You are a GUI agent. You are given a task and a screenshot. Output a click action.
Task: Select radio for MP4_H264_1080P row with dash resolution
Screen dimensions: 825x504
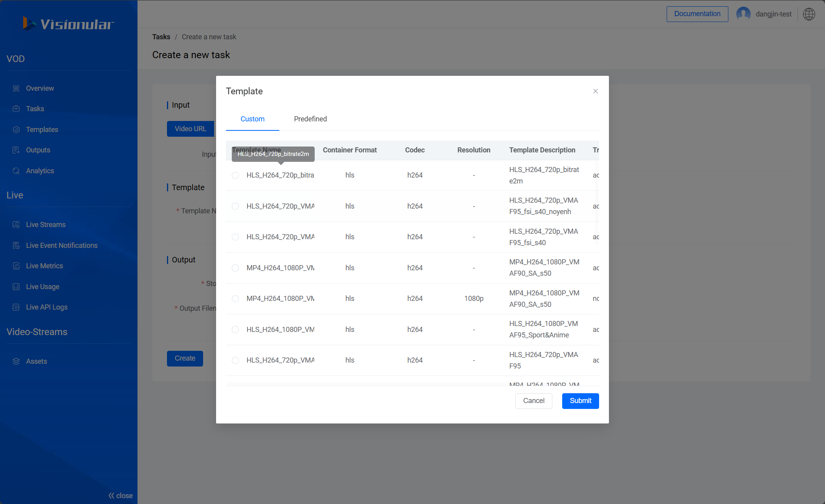235,268
